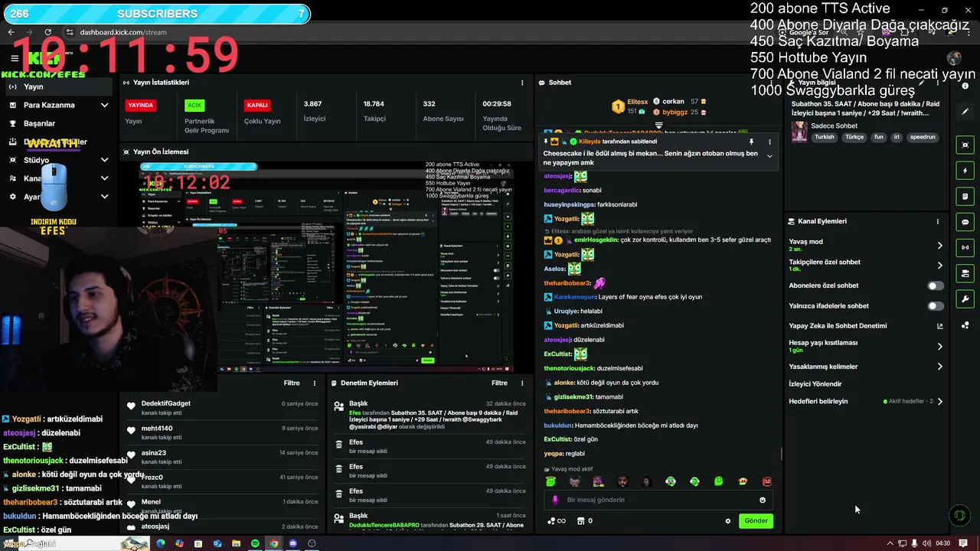Click İzleyici Yönlendir

pyautogui.click(x=815, y=384)
